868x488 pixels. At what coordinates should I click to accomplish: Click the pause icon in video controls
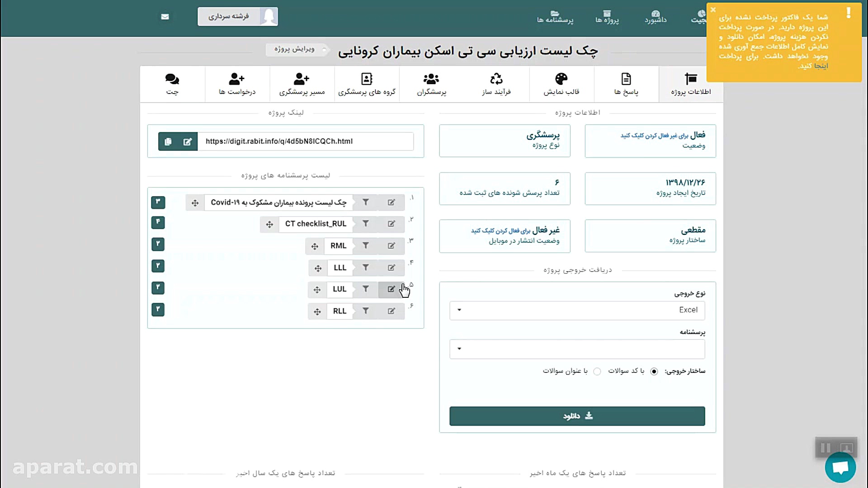[x=826, y=448]
